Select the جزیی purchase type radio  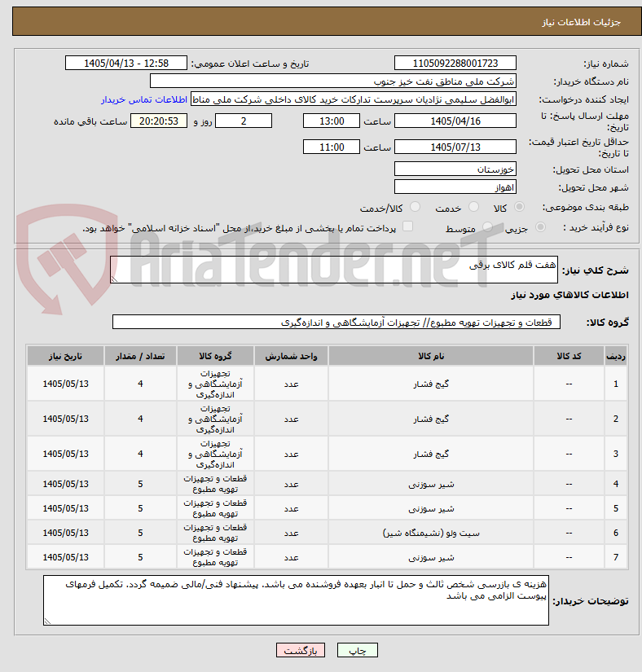tap(540, 227)
